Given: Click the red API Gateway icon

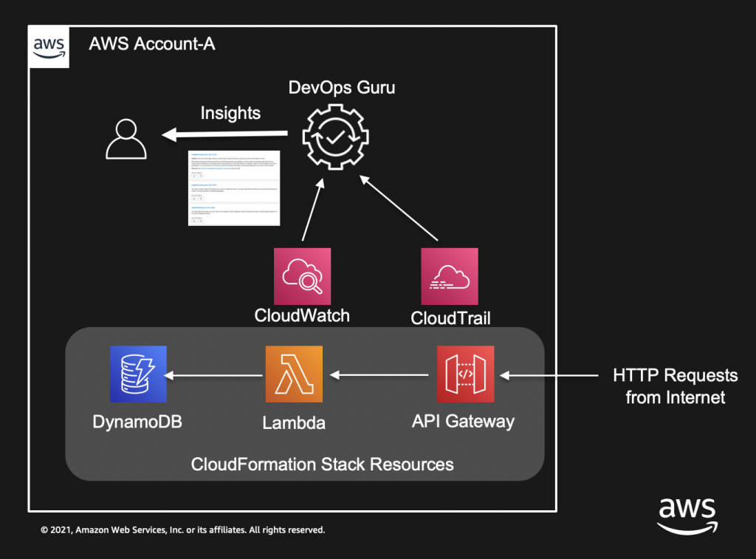Looking at the screenshot, I should tap(465, 374).
